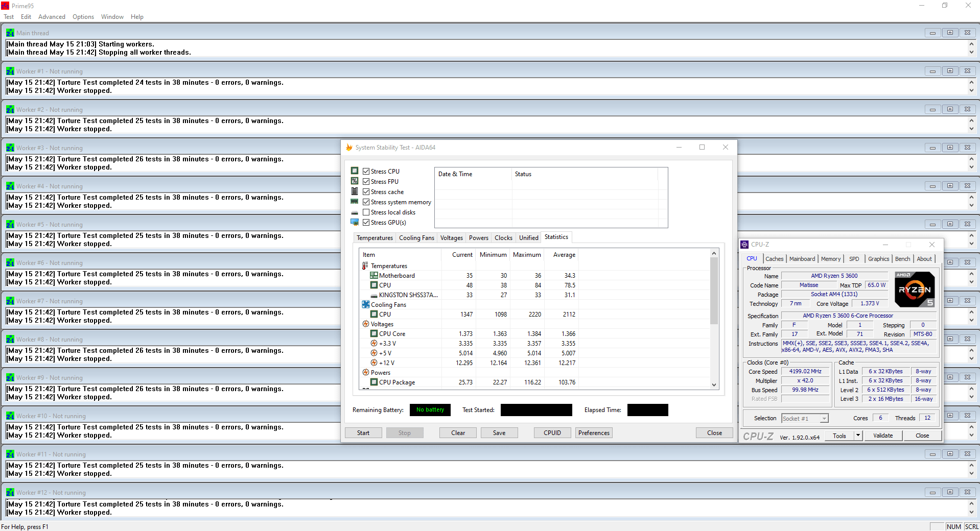Click the Maximum column header in Statistics
Viewport: 980px width, 531px height.
click(527, 255)
